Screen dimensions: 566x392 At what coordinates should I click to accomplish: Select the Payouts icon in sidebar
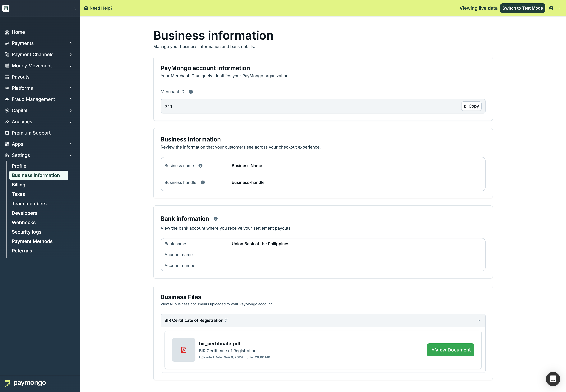[x=7, y=77]
